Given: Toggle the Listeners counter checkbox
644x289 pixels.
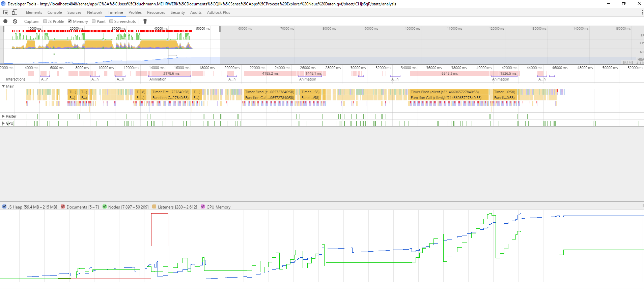Looking at the screenshot, I should click(154, 206).
